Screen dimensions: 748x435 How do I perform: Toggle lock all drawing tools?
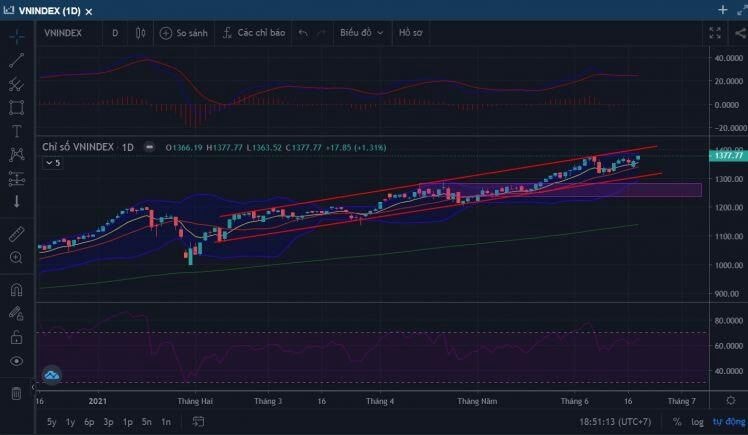click(17, 337)
